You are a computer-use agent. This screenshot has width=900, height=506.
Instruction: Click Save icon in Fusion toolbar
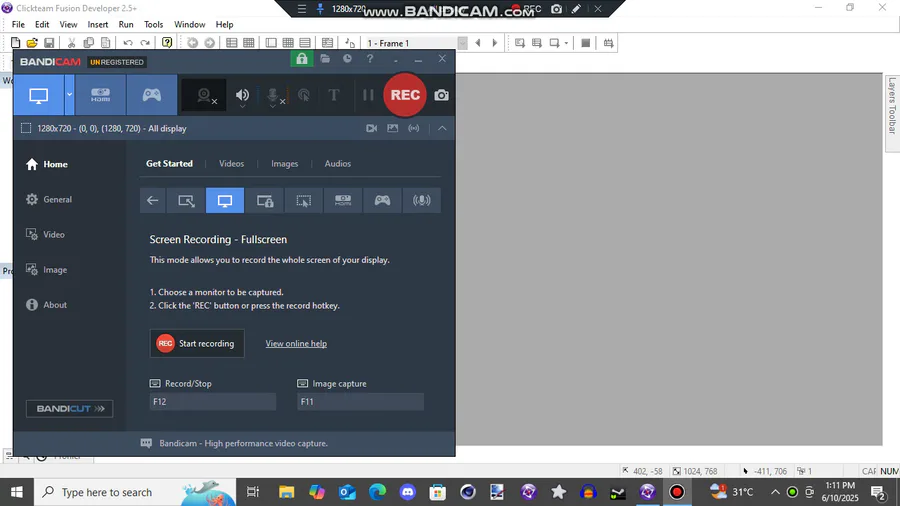tap(49, 43)
